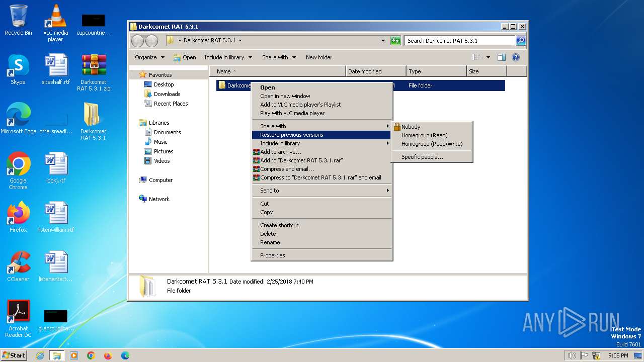This screenshot has width=644, height=362.
Task: Select Open in new window
Action: (321, 96)
